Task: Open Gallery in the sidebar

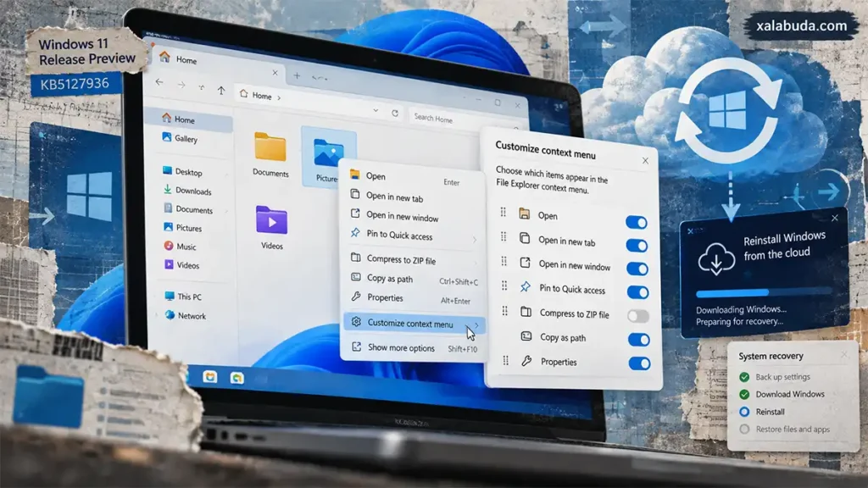Action: (x=181, y=138)
